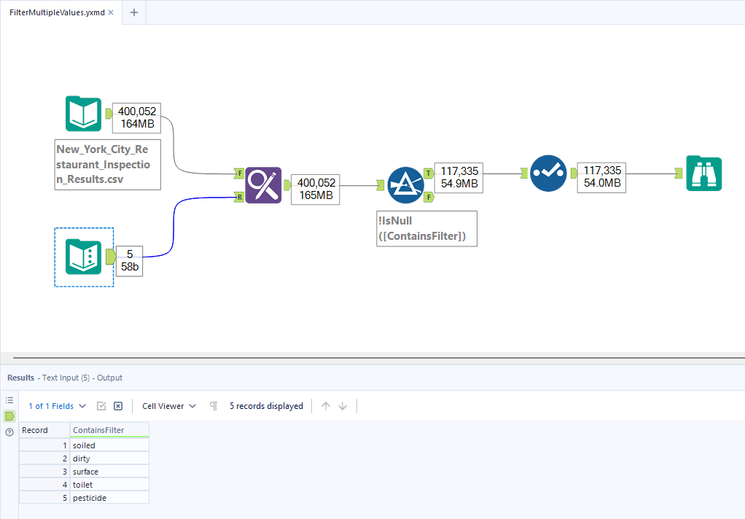Viewport: 745px width, 519px height.
Task: Open the results metadata list view icon
Action: pos(10,400)
